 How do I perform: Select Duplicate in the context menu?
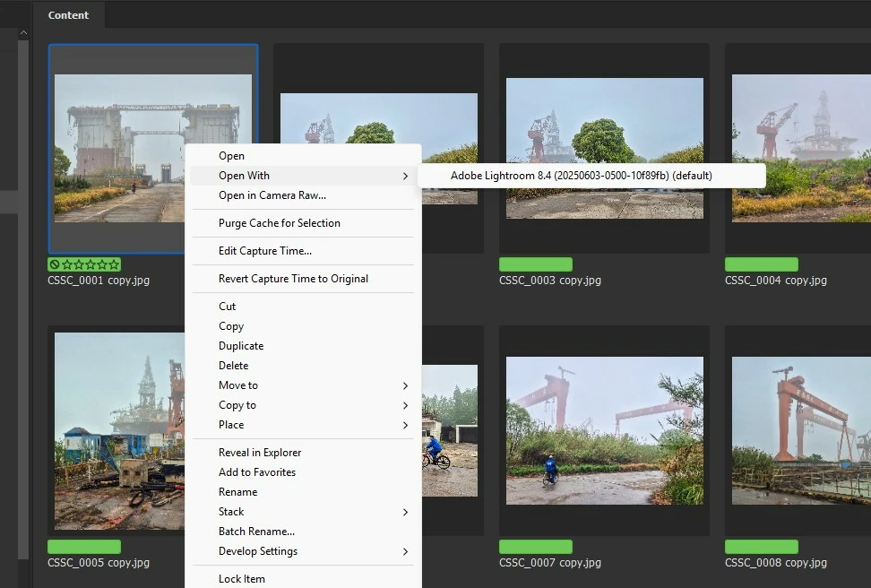click(x=303, y=346)
